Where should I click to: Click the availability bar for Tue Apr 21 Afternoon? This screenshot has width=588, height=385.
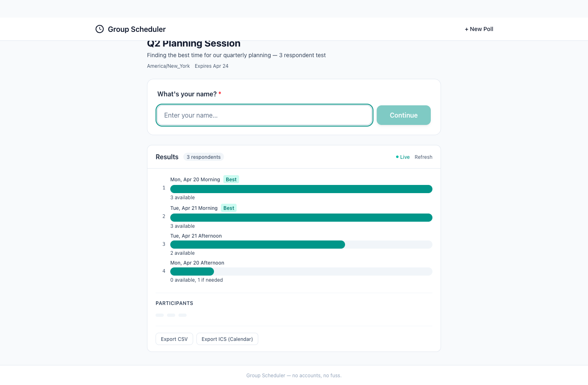click(x=257, y=244)
